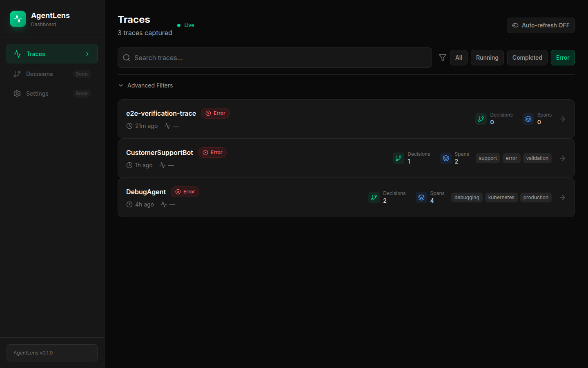The height and width of the screenshot is (368, 588).
Task: Click the Decisions branch icon in sidebar
Action: 17,74
